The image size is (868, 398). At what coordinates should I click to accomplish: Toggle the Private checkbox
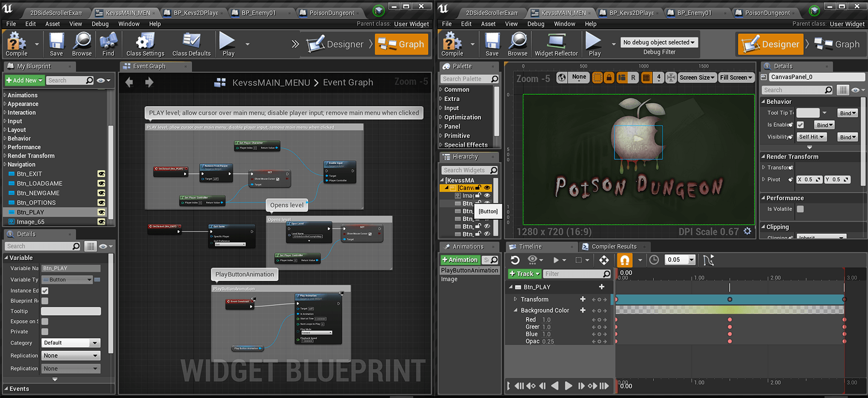point(45,332)
